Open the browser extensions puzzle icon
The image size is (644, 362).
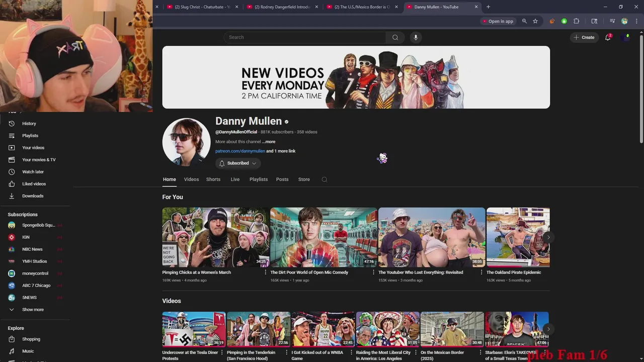coord(577,21)
